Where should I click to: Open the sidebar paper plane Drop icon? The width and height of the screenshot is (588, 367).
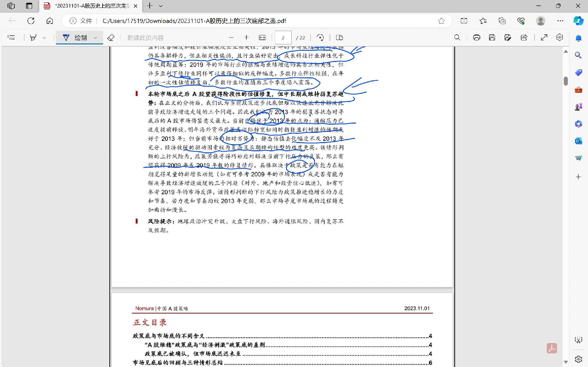click(578, 158)
